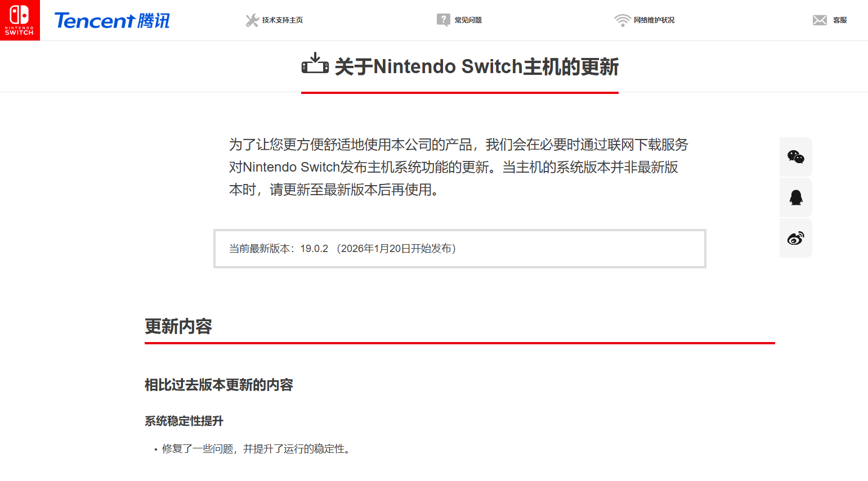Click the 更新内容 section heading
The height and width of the screenshot is (481, 868).
[x=178, y=326]
